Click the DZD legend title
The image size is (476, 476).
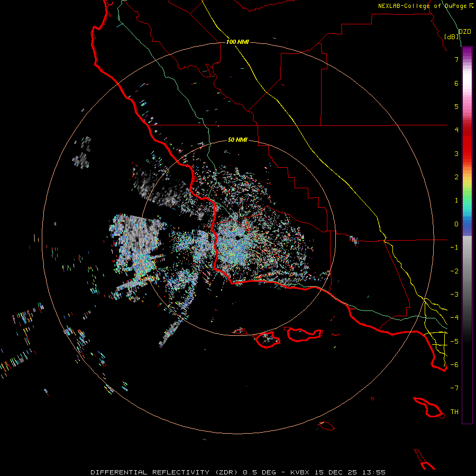click(x=465, y=32)
